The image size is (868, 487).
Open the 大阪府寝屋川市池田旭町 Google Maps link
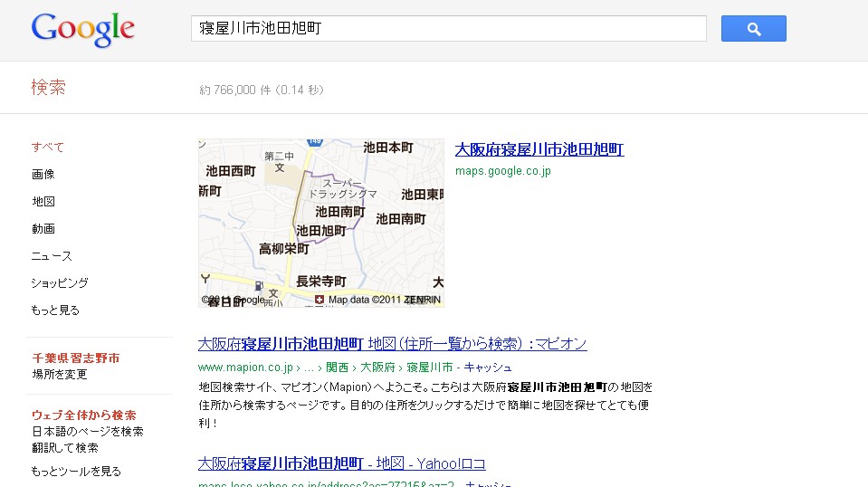coord(539,149)
